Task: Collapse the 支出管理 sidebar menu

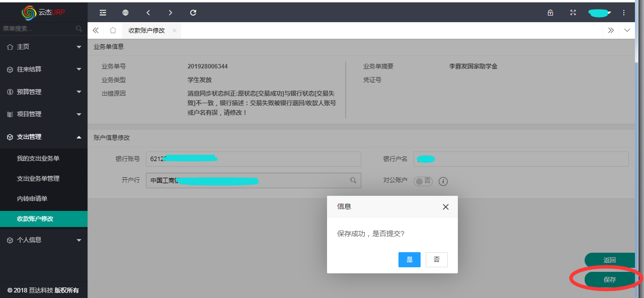Action: click(44, 137)
